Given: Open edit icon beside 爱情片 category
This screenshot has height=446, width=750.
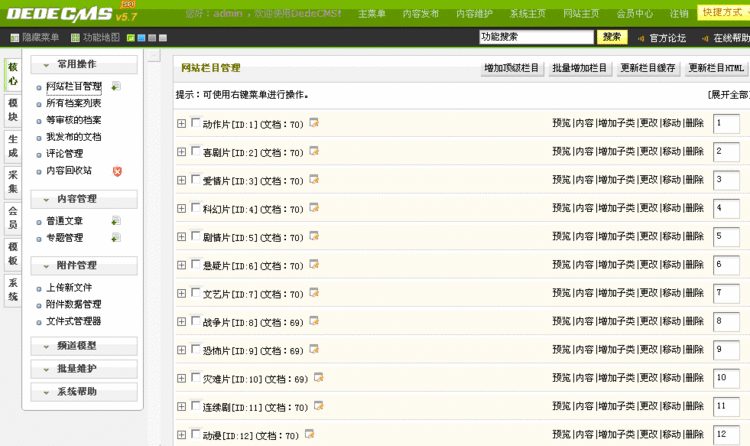Looking at the screenshot, I should click(314, 179).
